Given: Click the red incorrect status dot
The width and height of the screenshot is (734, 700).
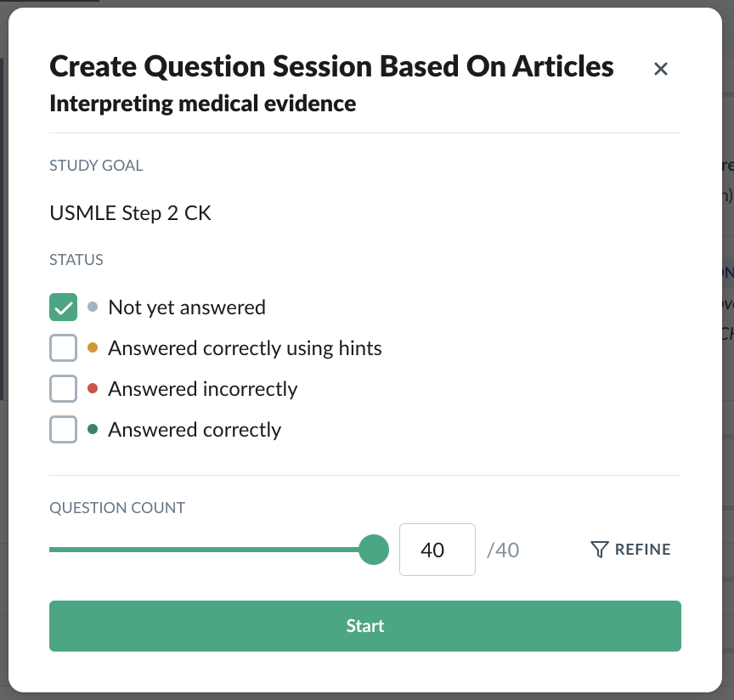Looking at the screenshot, I should point(93,388).
